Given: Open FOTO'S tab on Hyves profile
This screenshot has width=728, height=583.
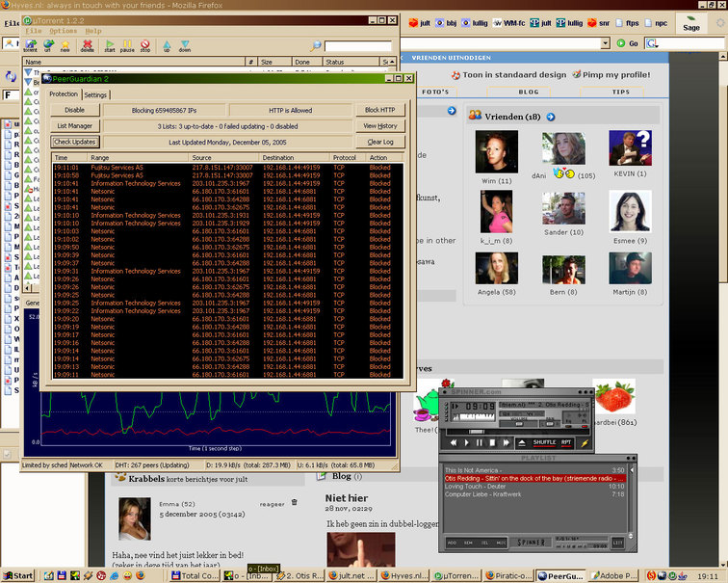Looking at the screenshot, I should click(435, 92).
